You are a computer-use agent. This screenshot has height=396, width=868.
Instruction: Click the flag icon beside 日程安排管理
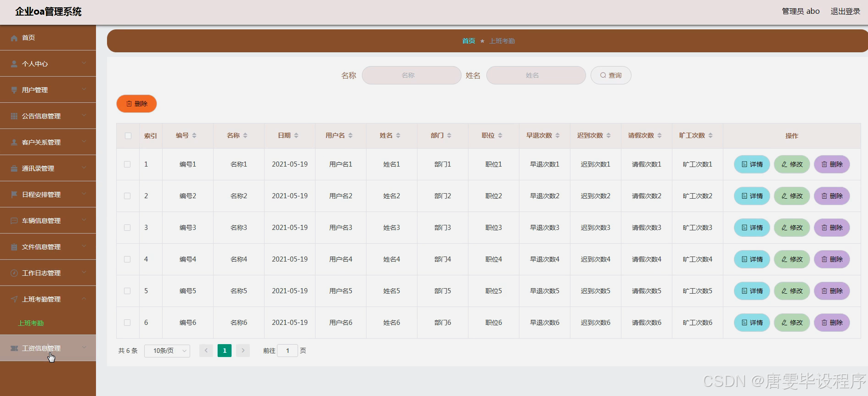14,195
